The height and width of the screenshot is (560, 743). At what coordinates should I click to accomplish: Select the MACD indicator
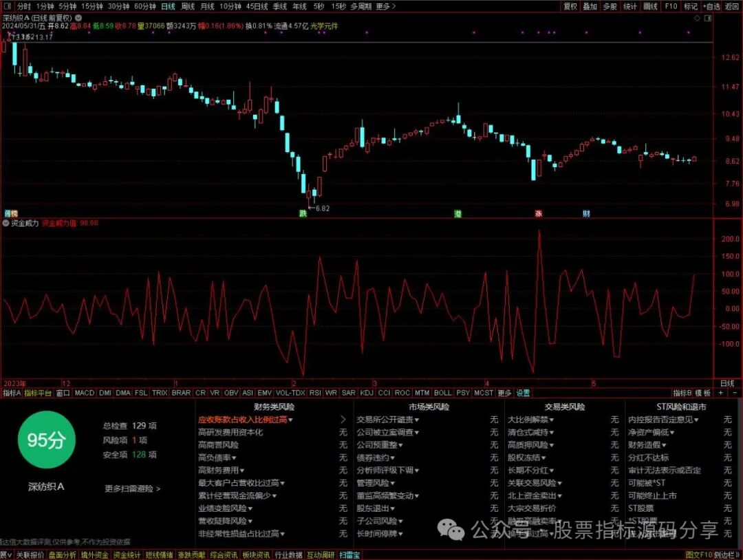(x=85, y=393)
